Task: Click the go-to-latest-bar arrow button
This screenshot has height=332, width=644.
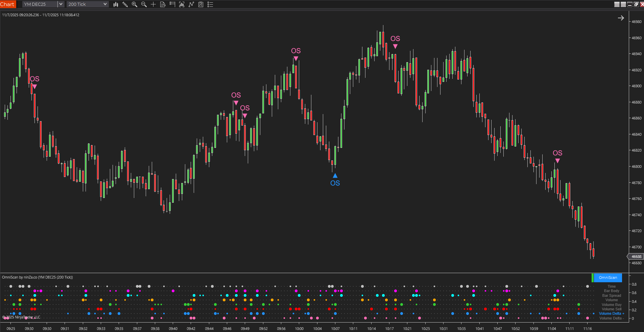Action: 621,18
